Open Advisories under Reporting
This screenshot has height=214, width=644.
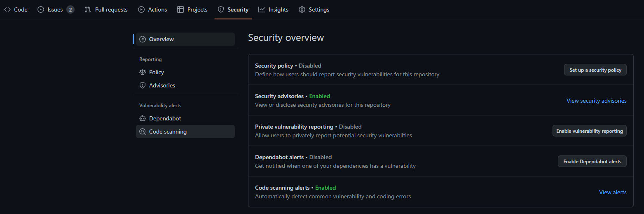coord(185,85)
